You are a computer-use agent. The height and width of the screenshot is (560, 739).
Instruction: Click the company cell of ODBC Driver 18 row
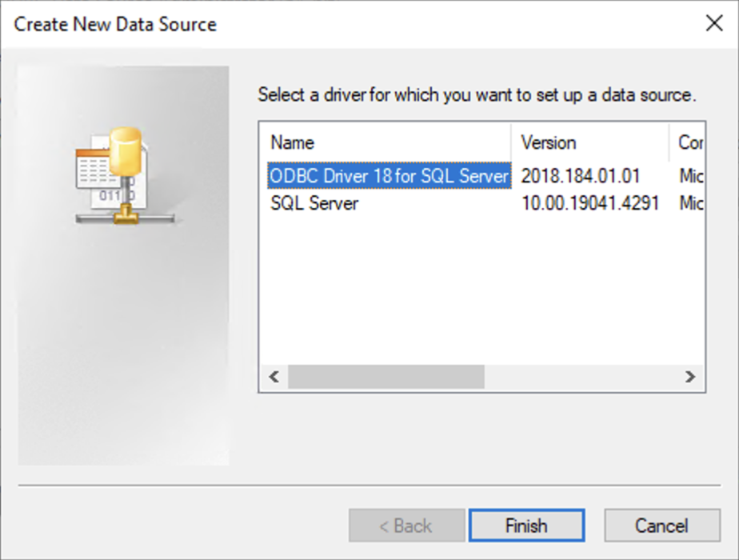point(691,176)
